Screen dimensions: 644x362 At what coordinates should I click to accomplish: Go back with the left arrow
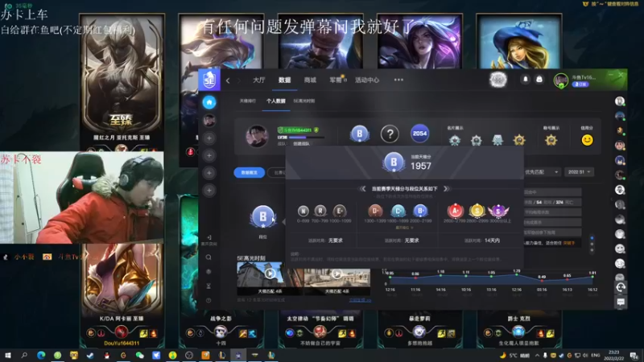(228, 80)
